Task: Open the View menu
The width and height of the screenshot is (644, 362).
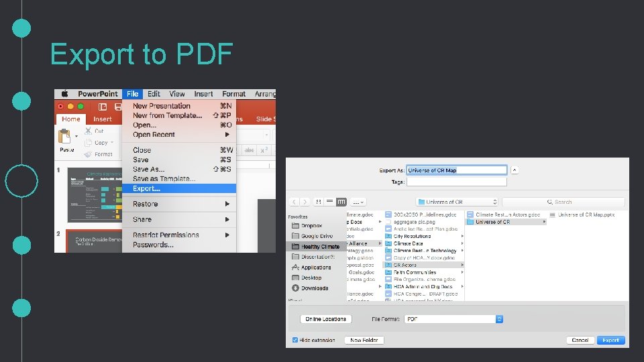Action: 177,94
